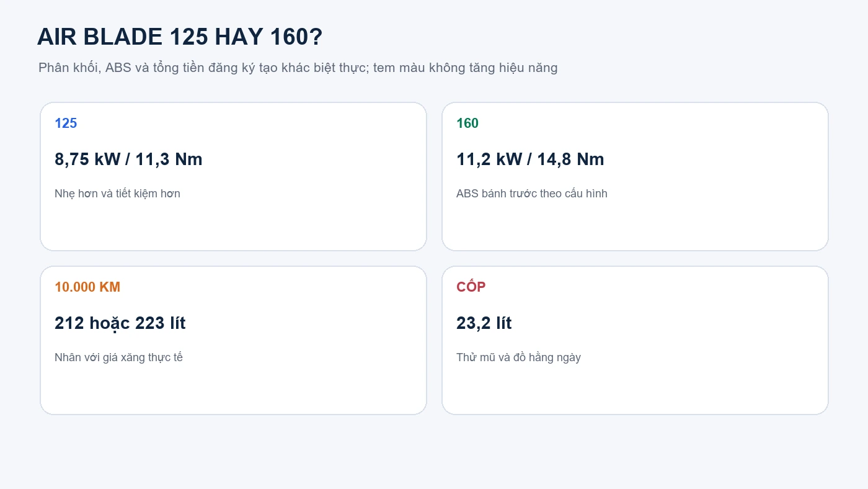The image size is (868, 489).
Task: Select the 212 hoặc 223 lít heading
Action: [x=120, y=323]
